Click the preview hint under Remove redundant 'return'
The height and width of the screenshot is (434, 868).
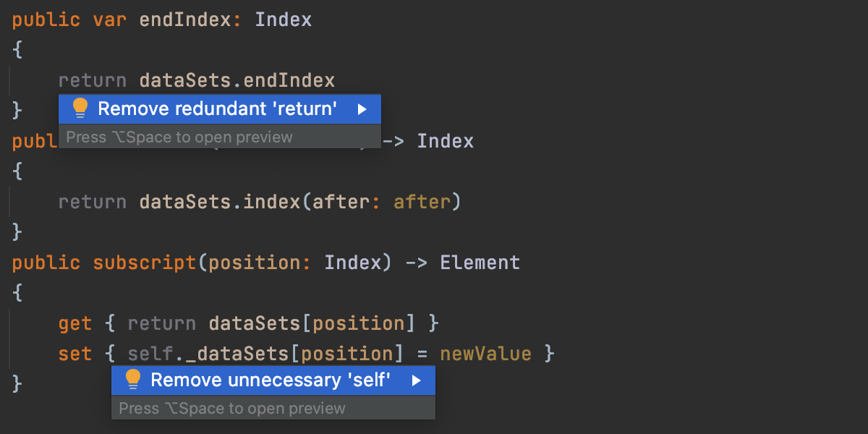tap(179, 137)
